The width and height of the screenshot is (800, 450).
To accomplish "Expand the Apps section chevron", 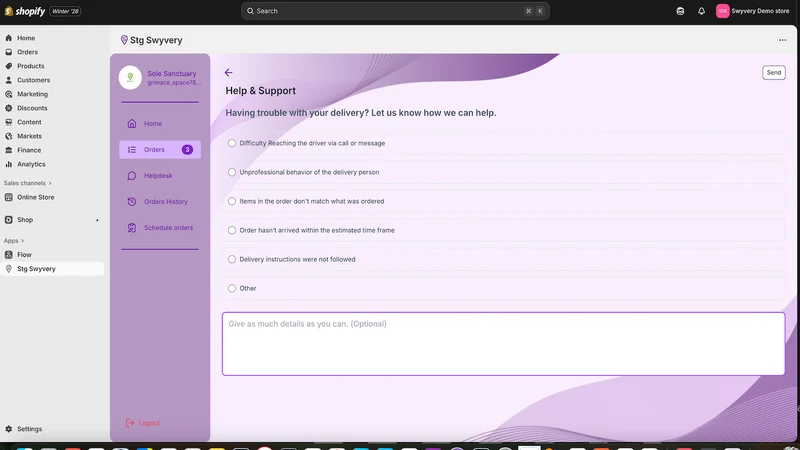I will coord(22,241).
